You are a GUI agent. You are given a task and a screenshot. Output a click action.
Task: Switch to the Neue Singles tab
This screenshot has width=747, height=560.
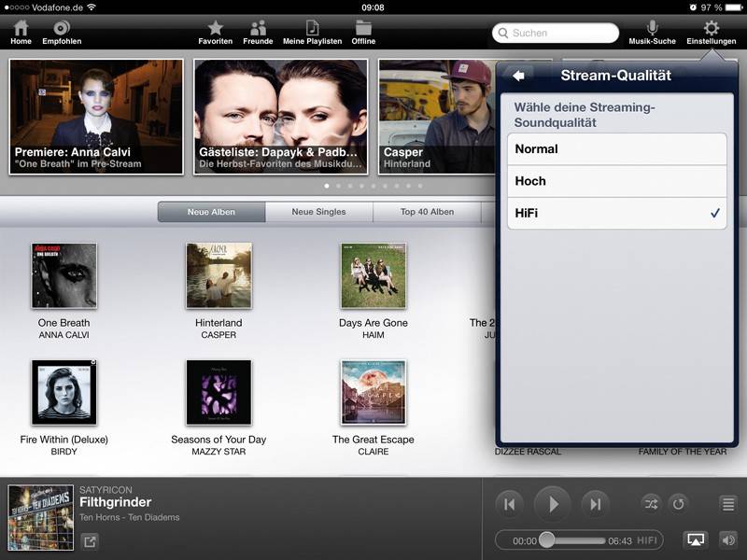pos(318,212)
